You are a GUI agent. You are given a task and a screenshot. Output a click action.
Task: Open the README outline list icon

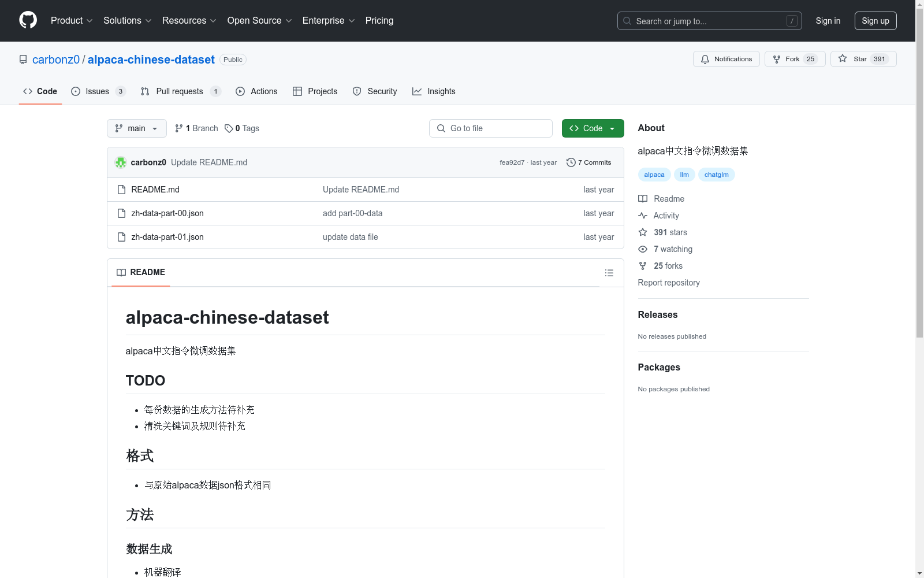pyautogui.click(x=609, y=273)
